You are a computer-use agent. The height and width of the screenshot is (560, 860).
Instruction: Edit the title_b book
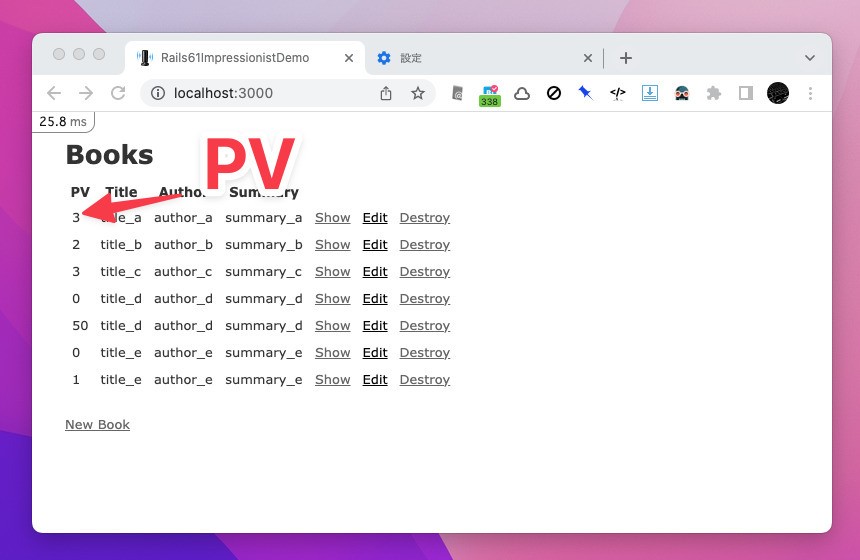[x=375, y=245]
